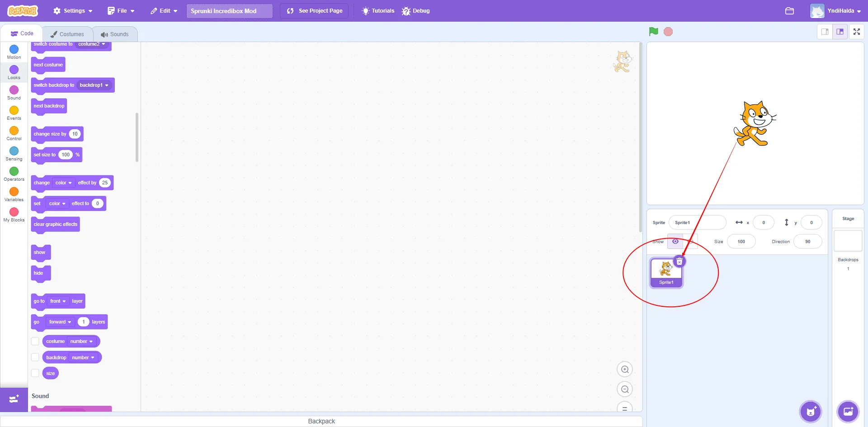Viewport: 868px width, 427px height.
Task: Toggle the costume number reporter checkbox
Action: click(35, 341)
